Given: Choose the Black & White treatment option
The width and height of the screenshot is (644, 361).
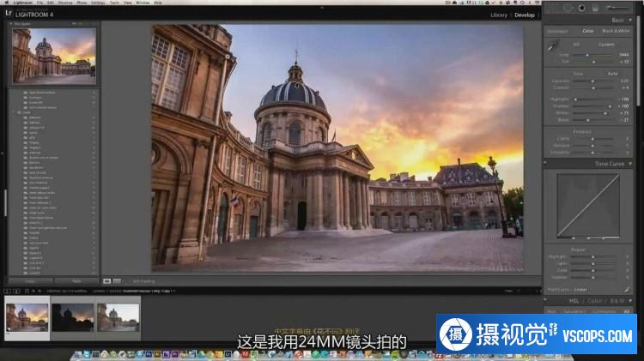Looking at the screenshot, I should click(x=616, y=31).
